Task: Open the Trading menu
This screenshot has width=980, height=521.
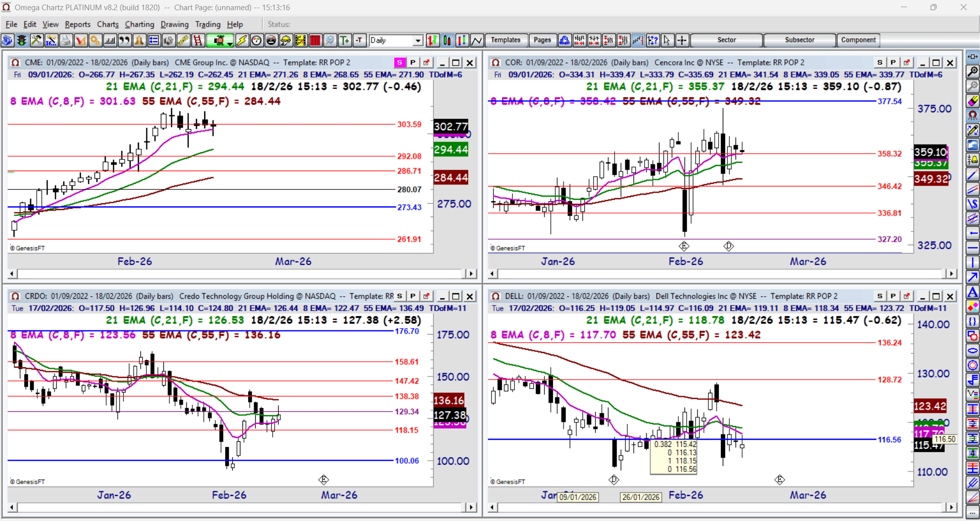Action: coord(208,24)
